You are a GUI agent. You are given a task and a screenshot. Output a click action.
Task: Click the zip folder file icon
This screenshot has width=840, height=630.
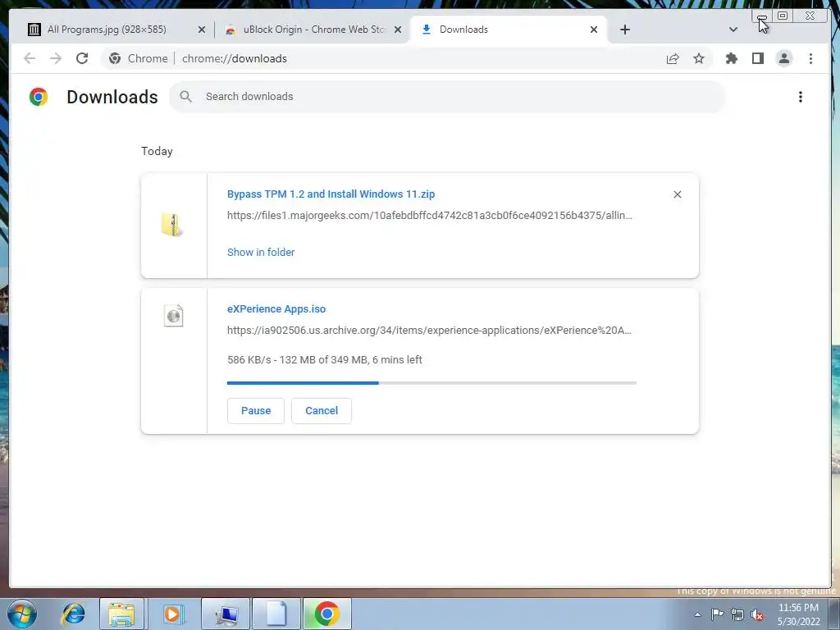(x=172, y=225)
